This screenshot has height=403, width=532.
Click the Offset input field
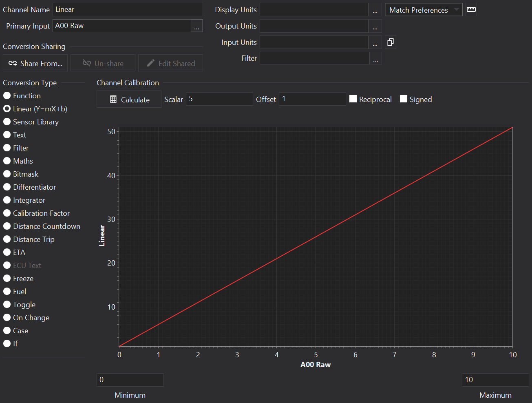[312, 99]
